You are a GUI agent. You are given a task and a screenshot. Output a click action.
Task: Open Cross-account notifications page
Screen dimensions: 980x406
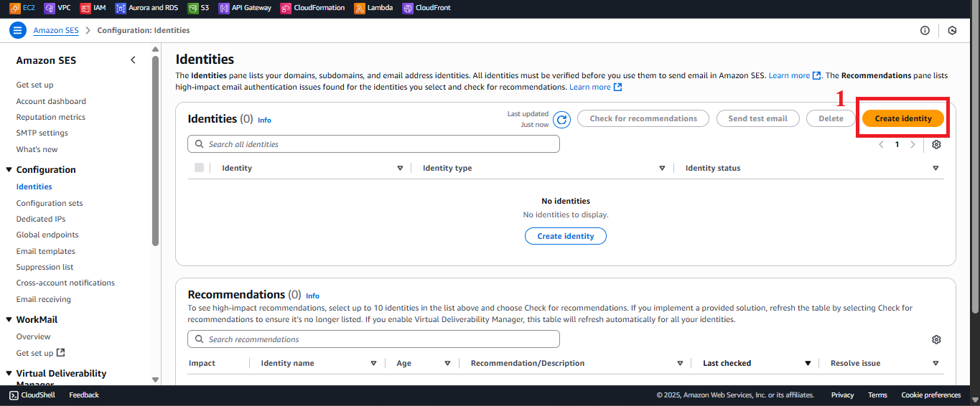pos(65,283)
